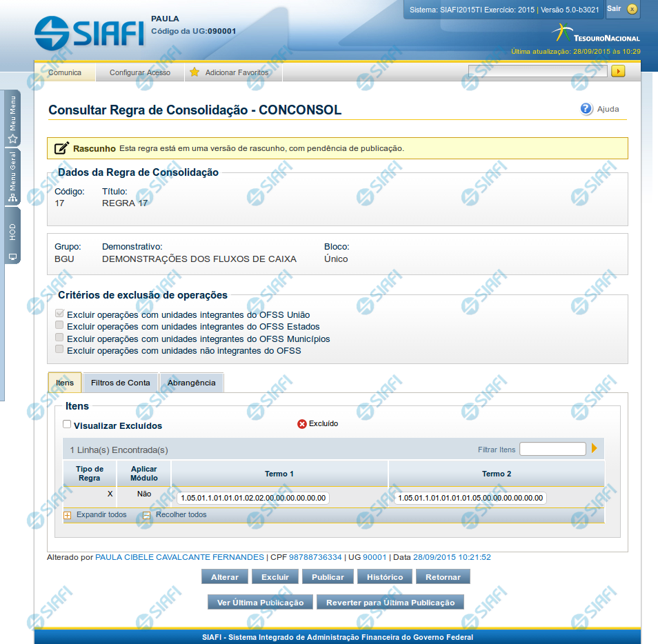Open the Configurar Acesso menu item
The height and width of the screenshot is (644, 658).
point(140,72)
